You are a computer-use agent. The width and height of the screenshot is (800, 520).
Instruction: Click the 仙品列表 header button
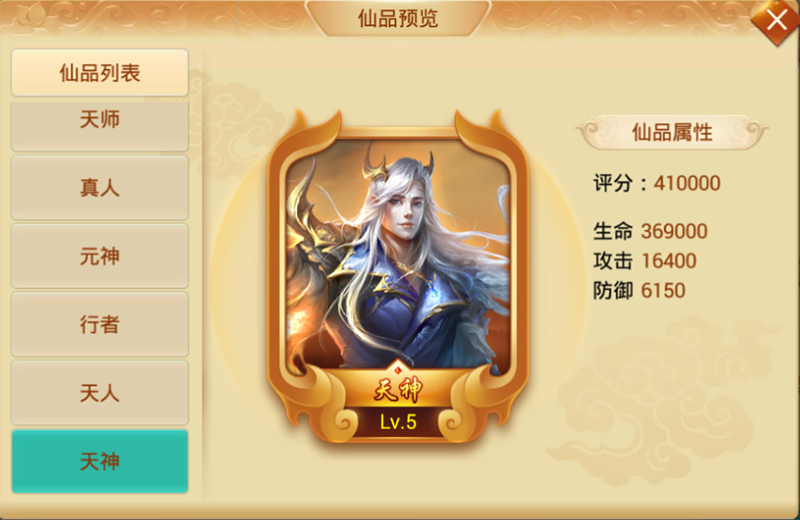pyautogui.click(x=99, y=72)
